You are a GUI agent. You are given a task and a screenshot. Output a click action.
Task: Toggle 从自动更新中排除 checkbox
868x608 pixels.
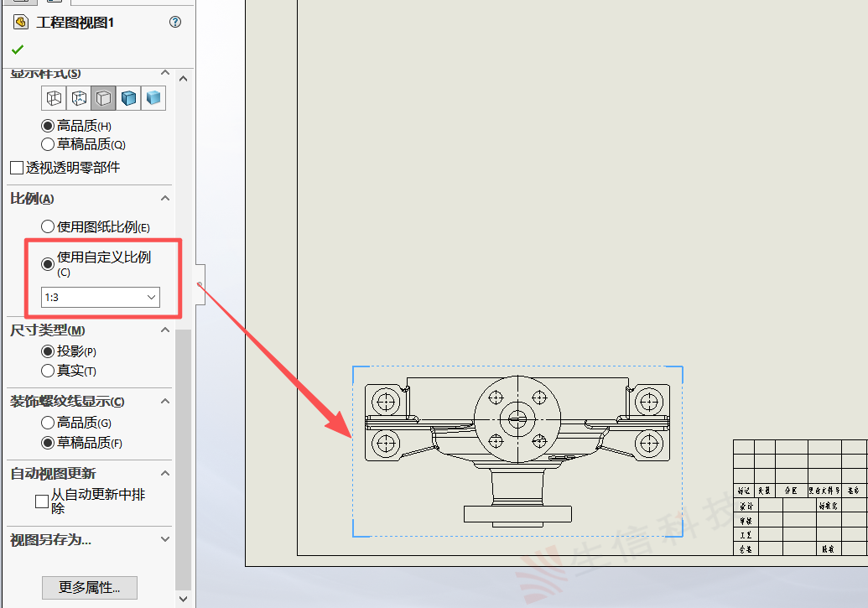tap(42, 501)
